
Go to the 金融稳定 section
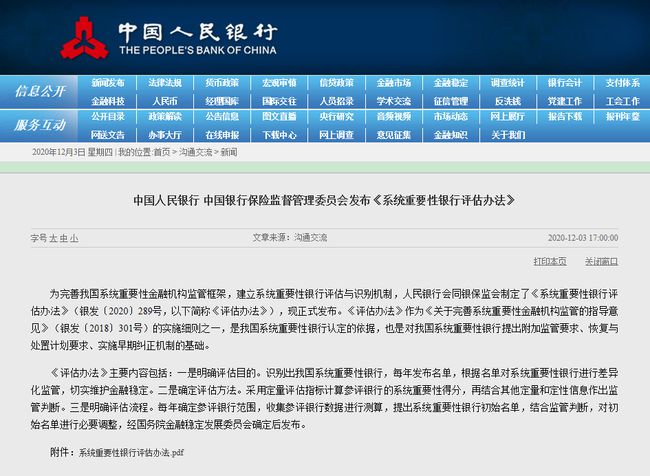tap(450, 83)
